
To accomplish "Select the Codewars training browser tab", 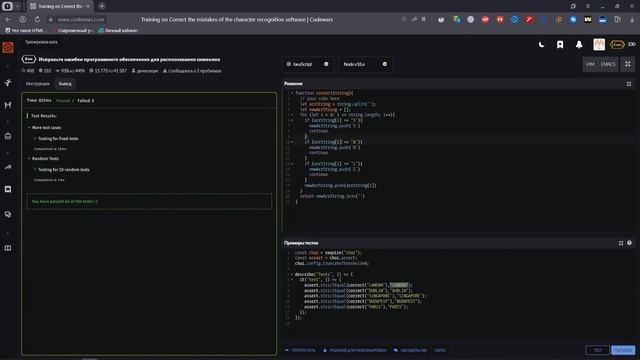I will (60, 6).
